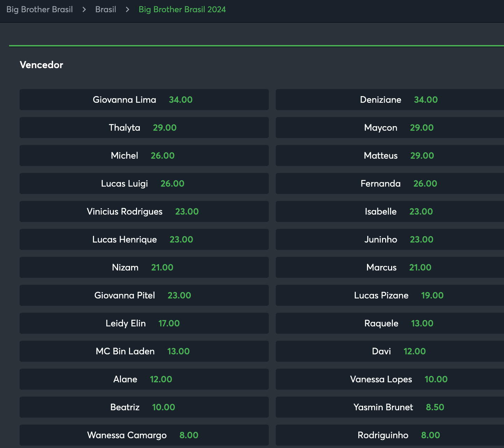Bet on Leidy Elin at 17.00

coord(144,323)
